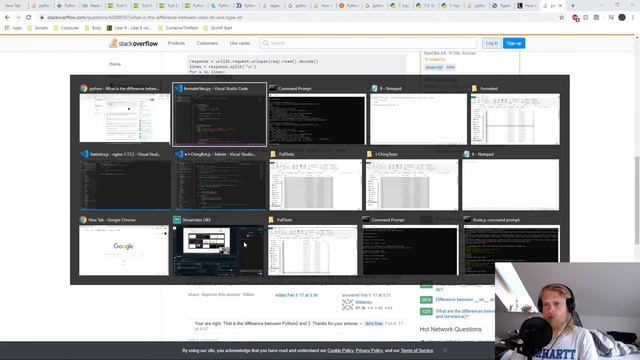Open the Body bookmarks folder
The width and height of the screenshot is (640, 360).
(x=93, y=28)
